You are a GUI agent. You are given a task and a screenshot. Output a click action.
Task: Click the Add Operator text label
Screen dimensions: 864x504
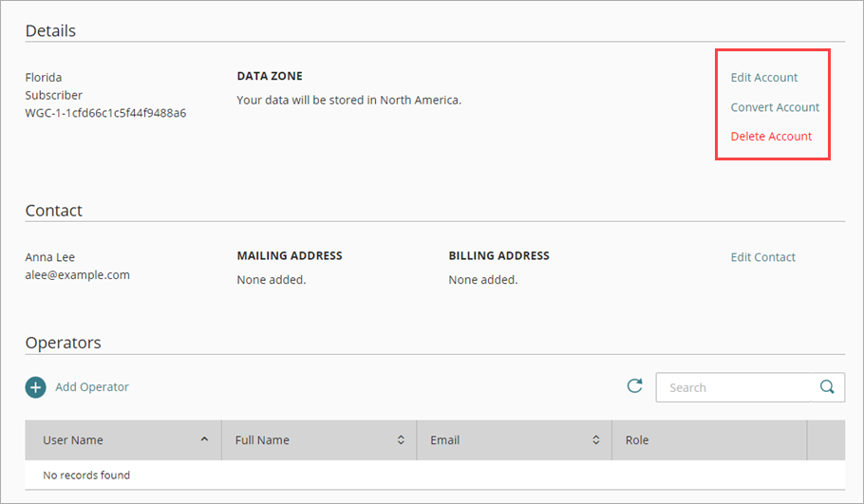92,387
